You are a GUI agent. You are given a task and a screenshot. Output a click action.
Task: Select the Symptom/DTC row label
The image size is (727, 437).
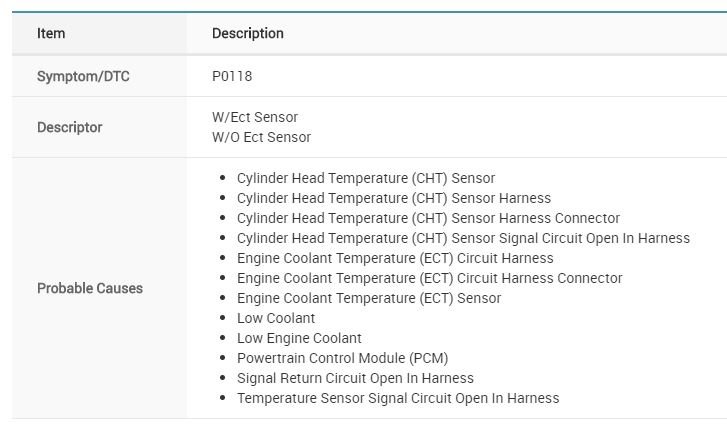[x=83, y=76]
